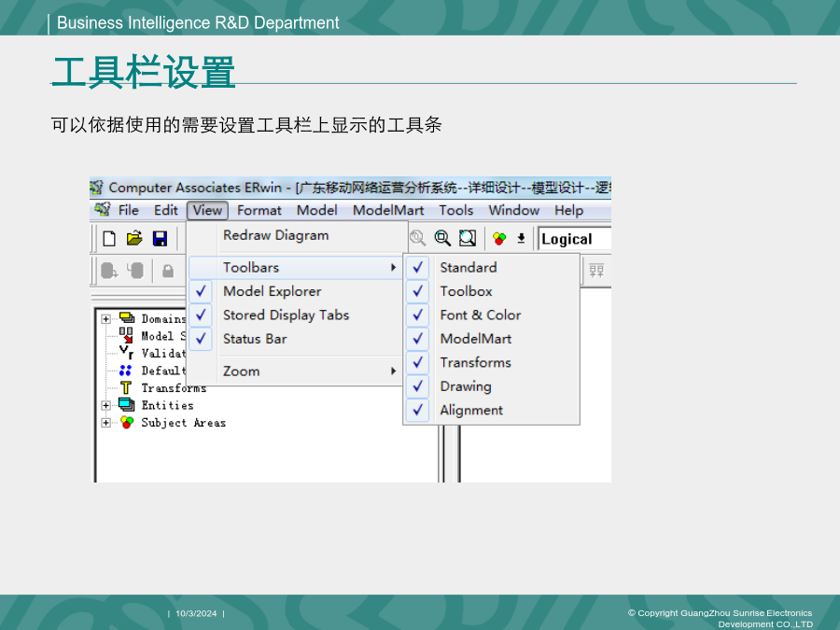
Task: Click the Model Sources icon in tree
Action: point(126,335)
